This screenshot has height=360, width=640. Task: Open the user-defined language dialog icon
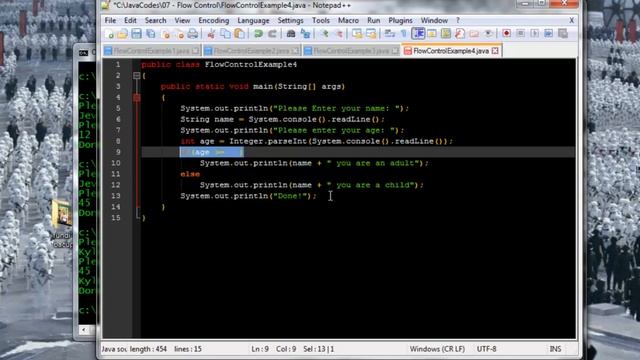(x=432, y=34)
